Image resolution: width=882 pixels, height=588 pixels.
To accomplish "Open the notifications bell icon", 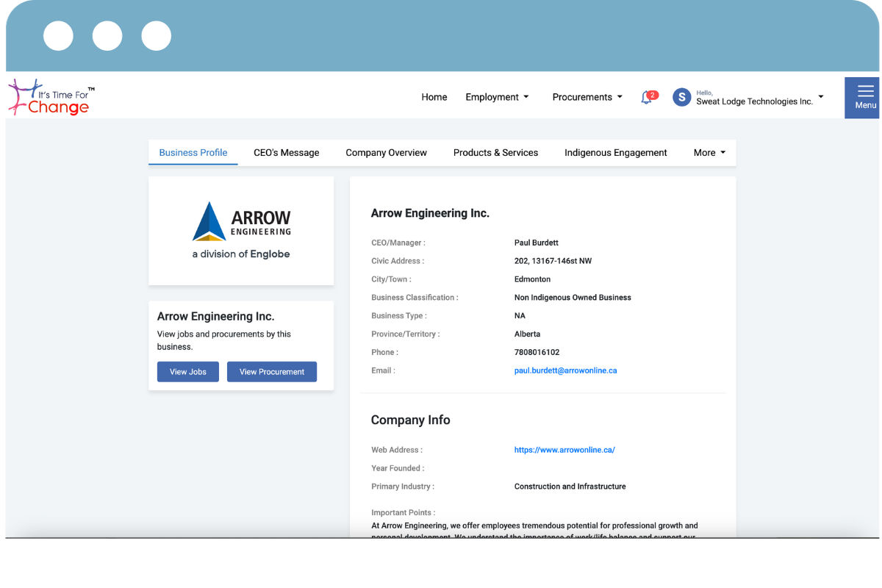I will click(x=648, y=97).
